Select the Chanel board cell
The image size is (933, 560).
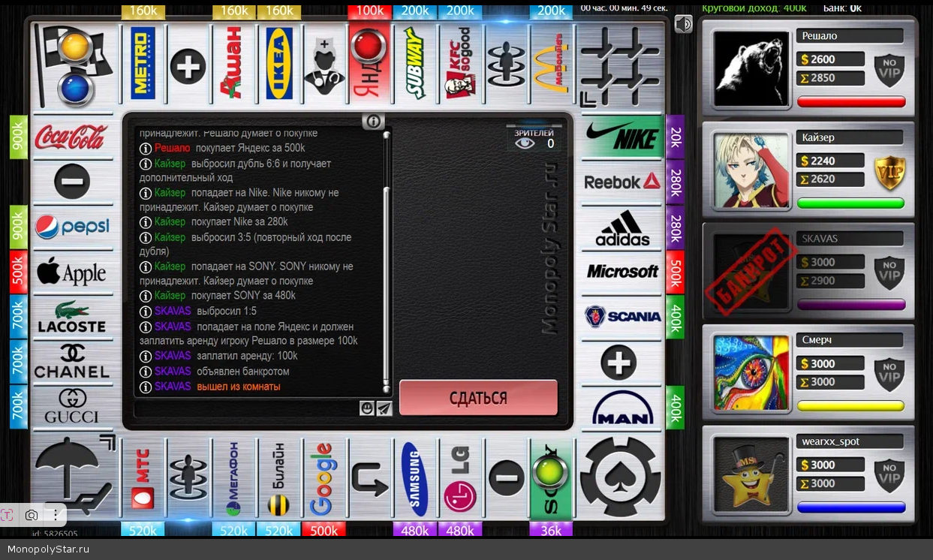[x=72, y=362]
